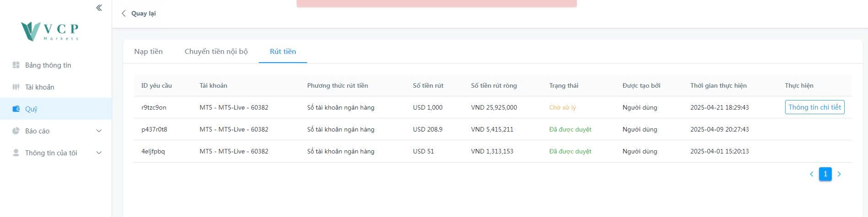Click the back arrow beside Quay lại
The height and width of the screenshot is (217, 868).
[124, 13]
